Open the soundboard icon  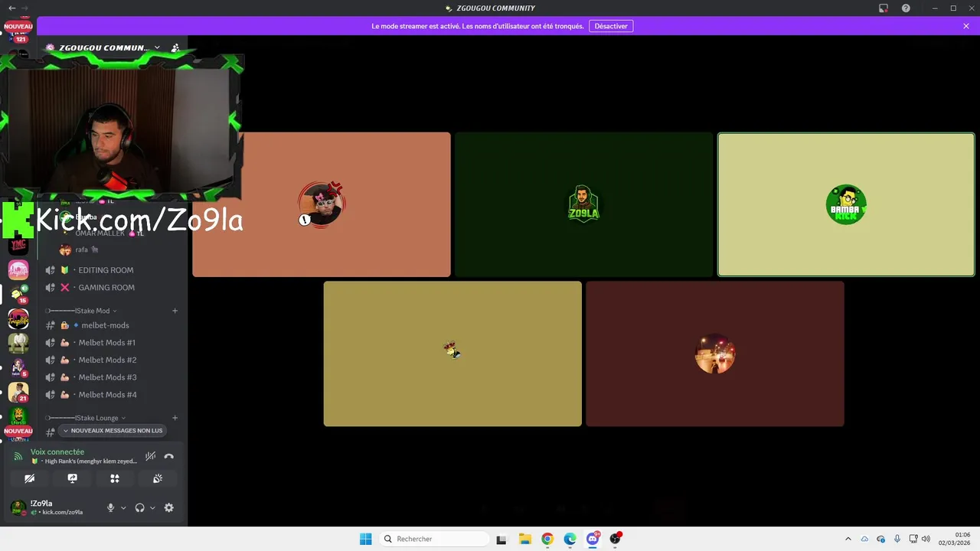click(x=158, y=478)
